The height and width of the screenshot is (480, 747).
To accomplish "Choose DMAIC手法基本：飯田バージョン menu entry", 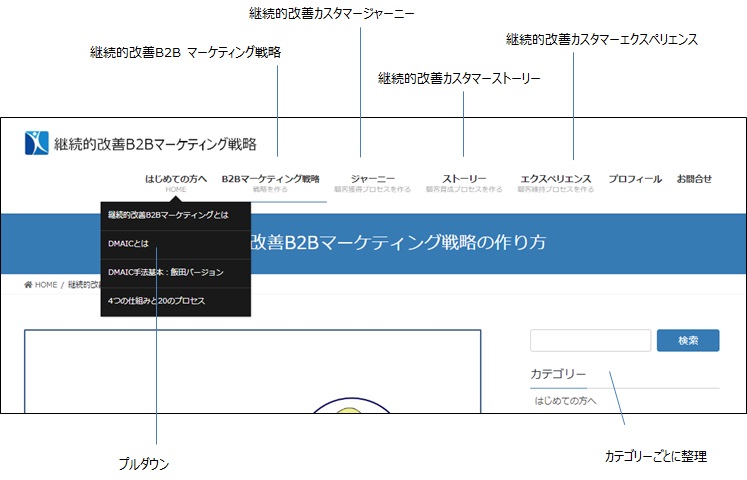I will (176, 273).
